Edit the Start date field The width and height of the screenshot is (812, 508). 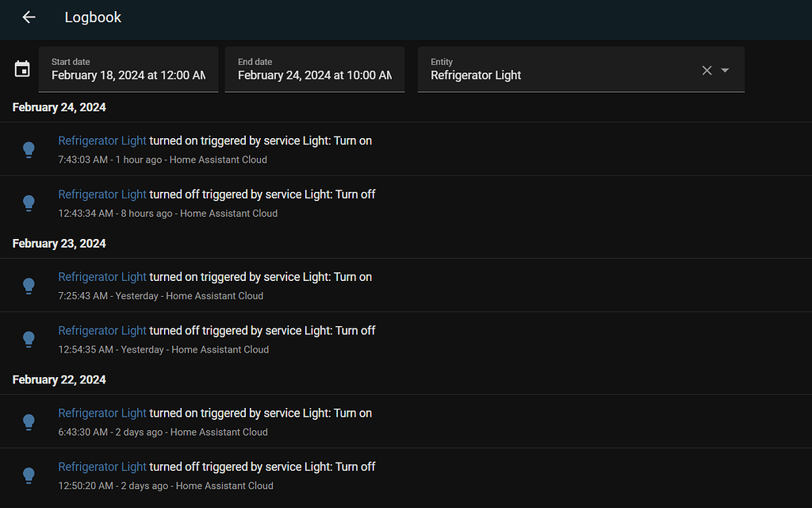coord(128,70)
